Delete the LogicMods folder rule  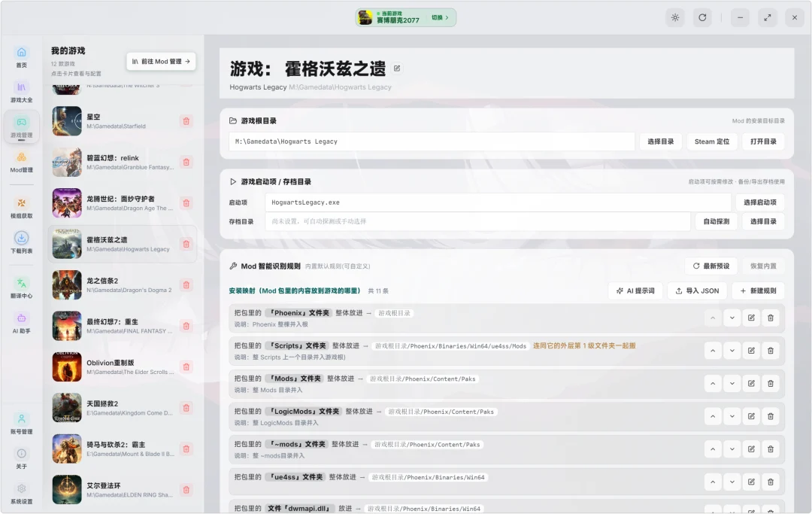771,416
